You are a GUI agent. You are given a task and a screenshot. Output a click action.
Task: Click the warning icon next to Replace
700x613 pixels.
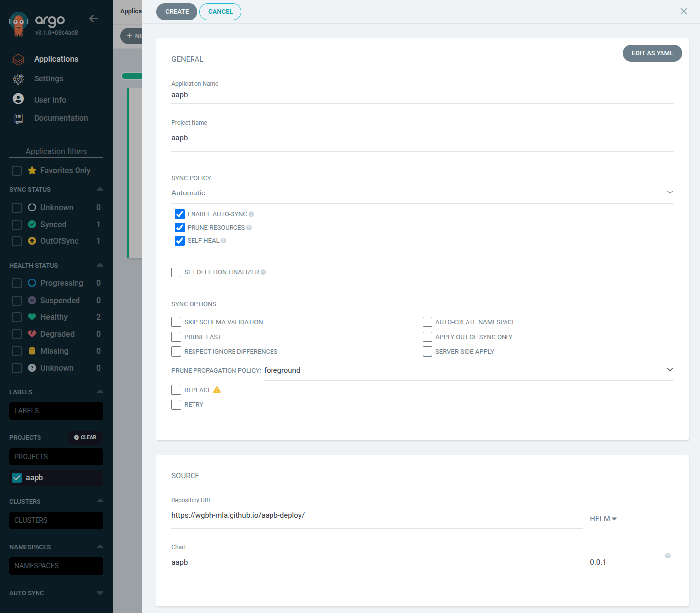[217, 389]
